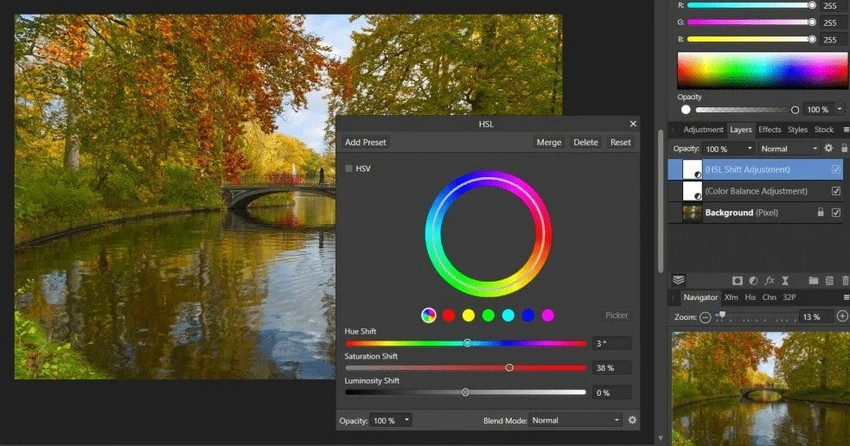Click the color spectrum picker box
The height and width of the screenshot is (446, 850).
[x=763, y=70]
